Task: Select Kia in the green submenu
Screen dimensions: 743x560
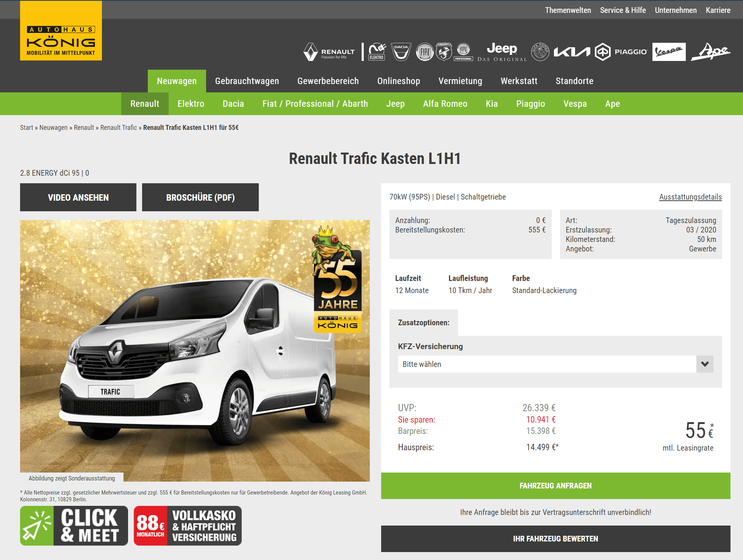Action: 492,104
